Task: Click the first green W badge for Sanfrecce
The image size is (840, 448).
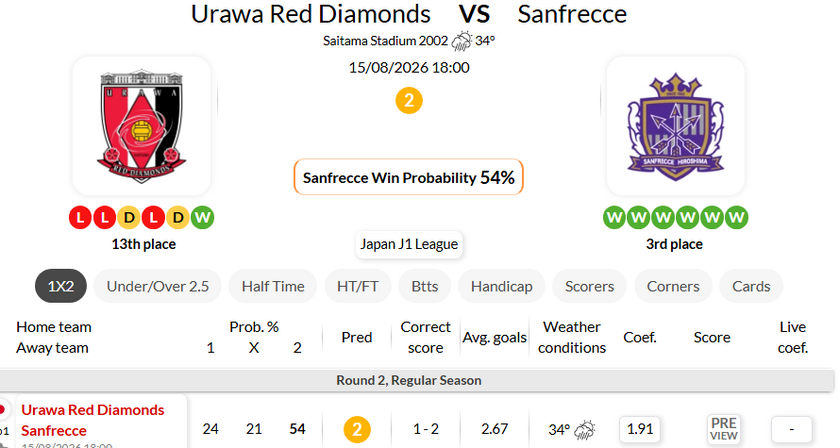Action: [x=614, y=218]
